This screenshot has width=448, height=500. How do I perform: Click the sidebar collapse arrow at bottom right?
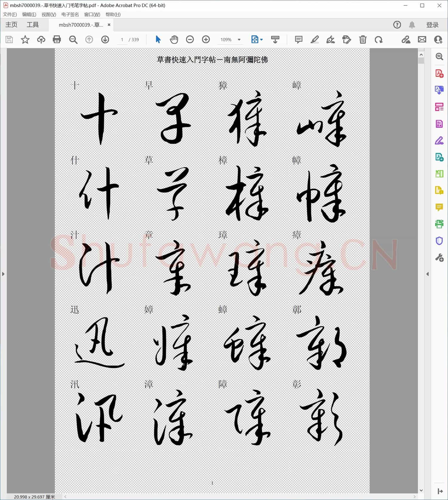tap(440, 491)
